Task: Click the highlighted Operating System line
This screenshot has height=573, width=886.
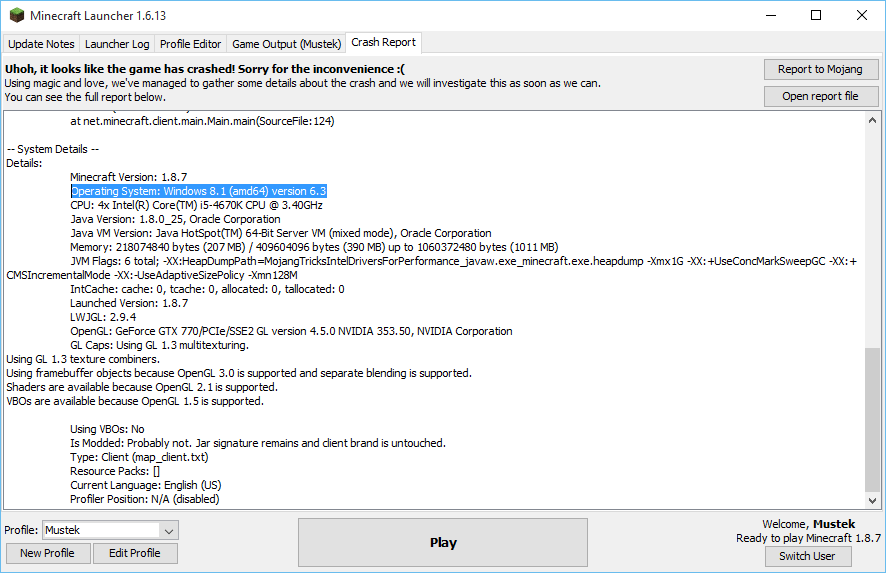Action: click(199, 192)
